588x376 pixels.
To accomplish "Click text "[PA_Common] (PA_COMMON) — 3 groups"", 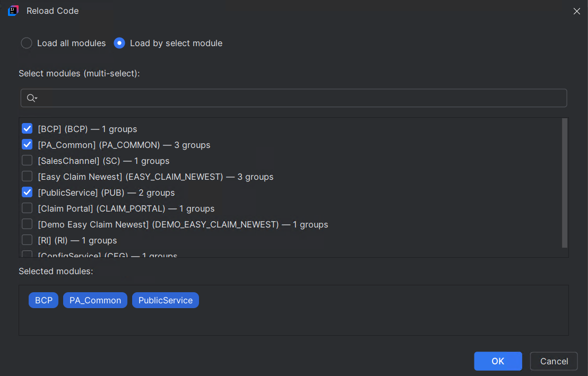I will point(124,145).
